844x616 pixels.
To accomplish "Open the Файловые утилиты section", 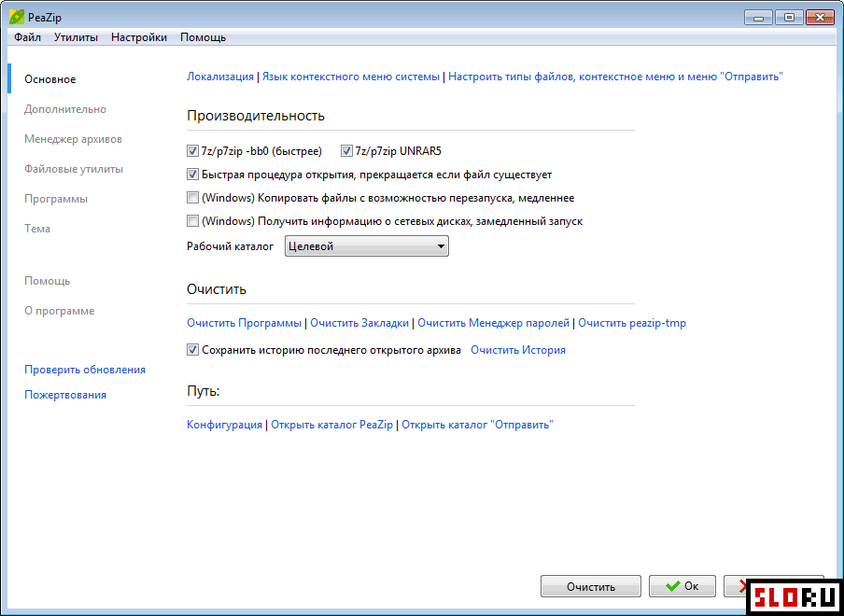I will pos(74,170).
